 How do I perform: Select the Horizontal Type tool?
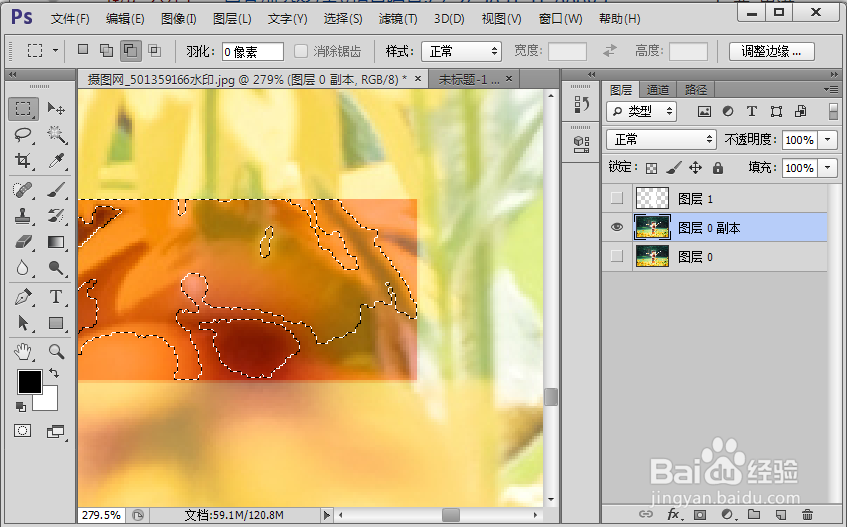(56, 297)
